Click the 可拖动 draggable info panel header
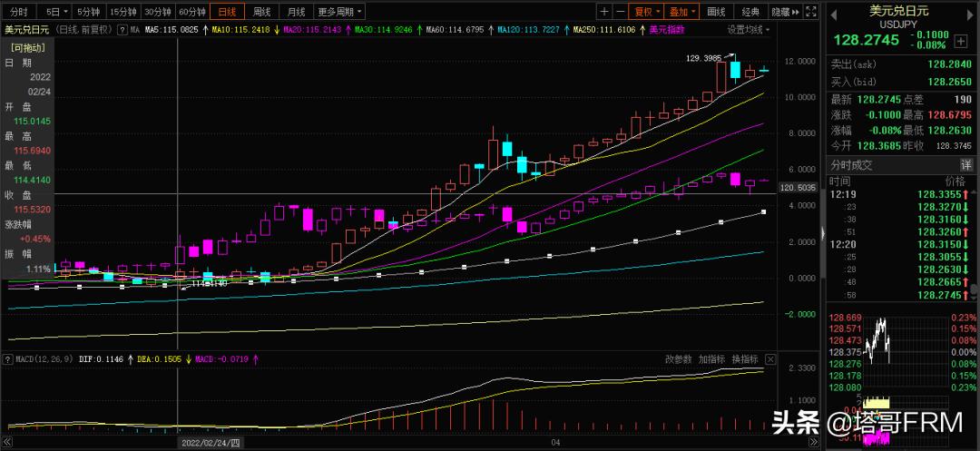 (x=27, y=47)
